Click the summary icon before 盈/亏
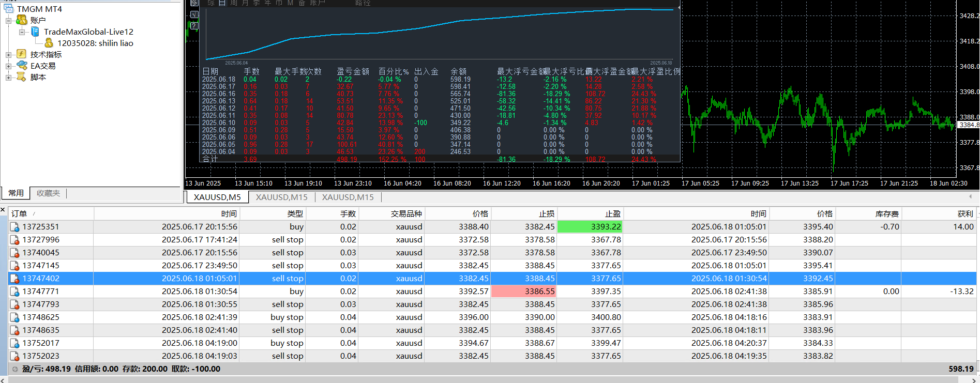Screen dimensions: 980x383 [15, 369]
